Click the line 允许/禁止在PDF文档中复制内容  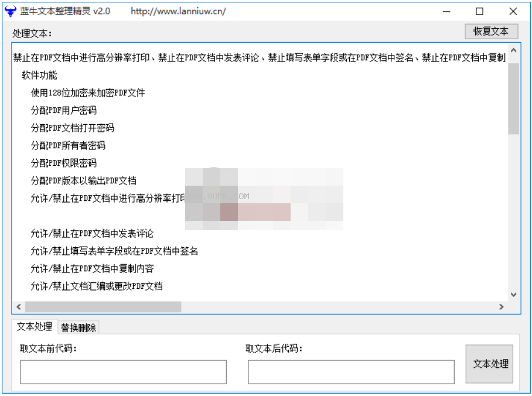(x=92, y=269)
